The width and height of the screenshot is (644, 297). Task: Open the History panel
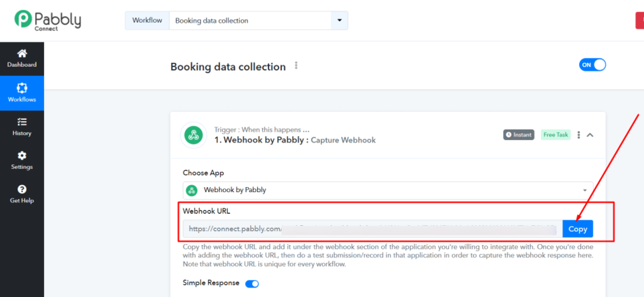[22, 127]
